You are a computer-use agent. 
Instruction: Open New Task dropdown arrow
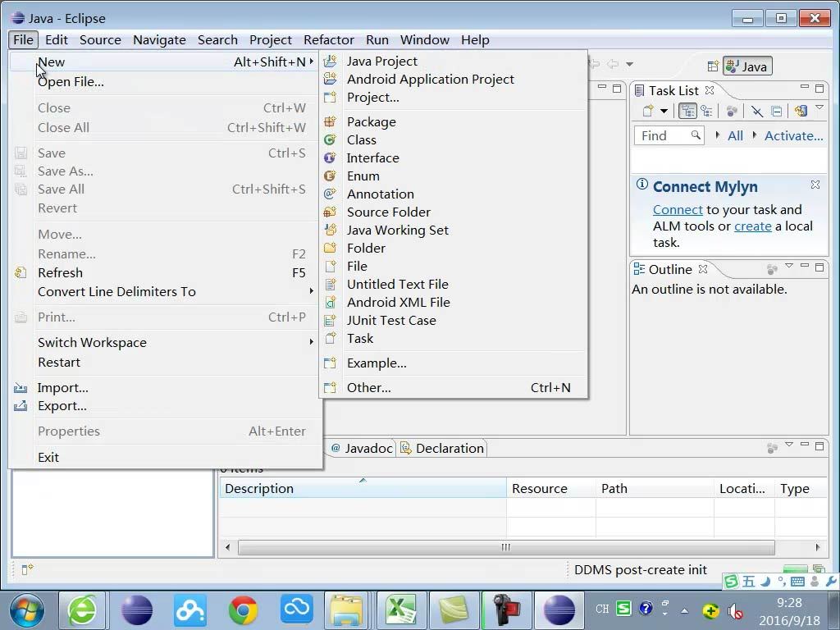point(664,112)
